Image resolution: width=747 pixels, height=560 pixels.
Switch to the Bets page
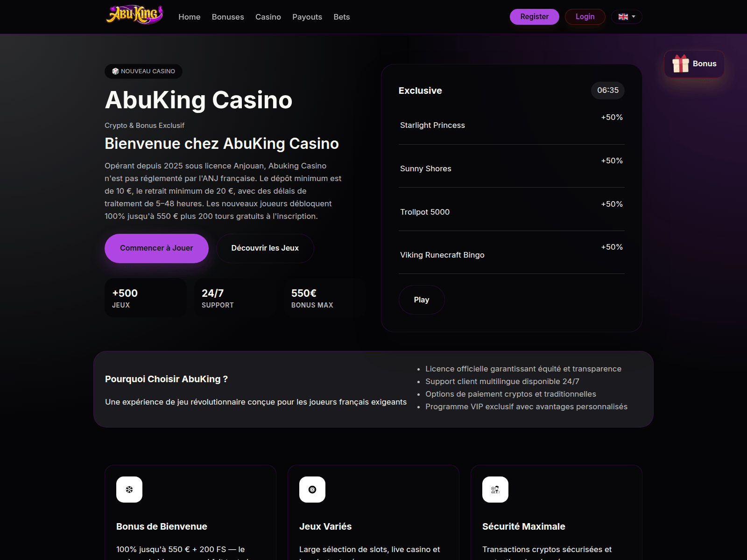(x=341, y=17)
